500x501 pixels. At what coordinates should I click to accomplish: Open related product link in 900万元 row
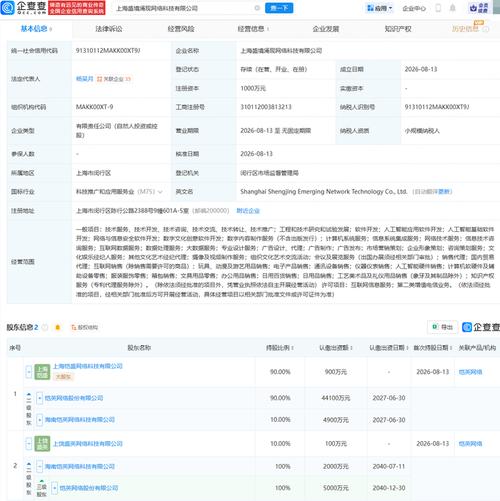(470, 372)
